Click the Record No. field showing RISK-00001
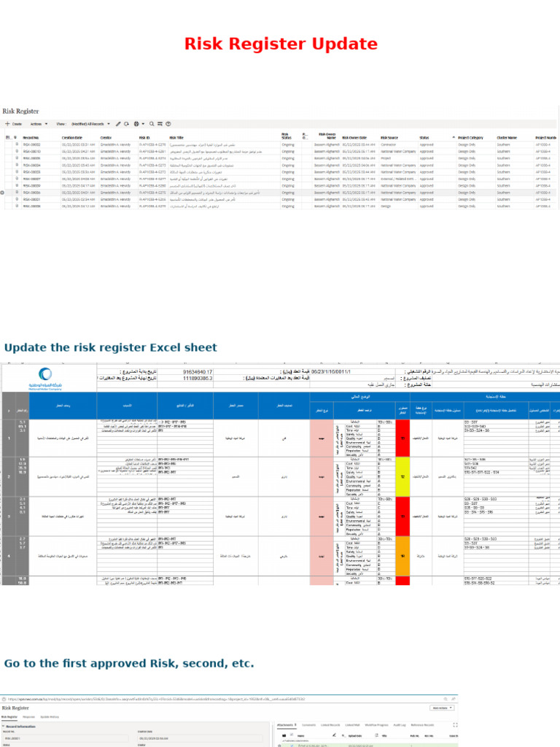This screenshot has width=560, height=747. click(x=66, y=738)
